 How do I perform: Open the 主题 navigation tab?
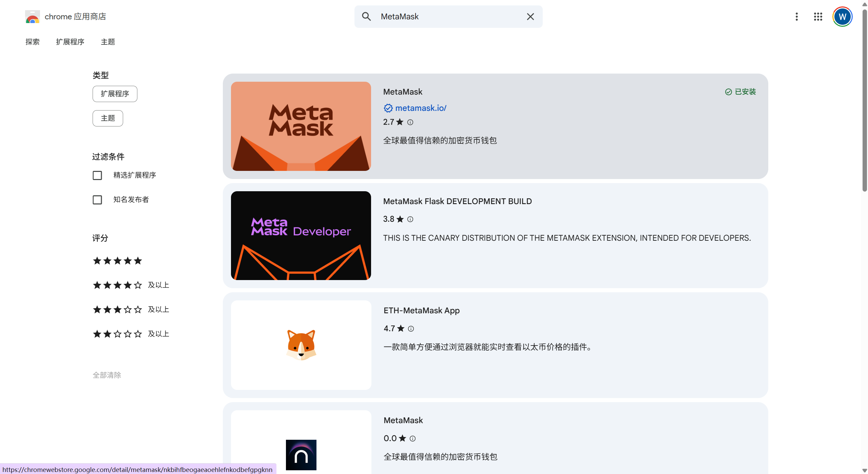[108, 42]
